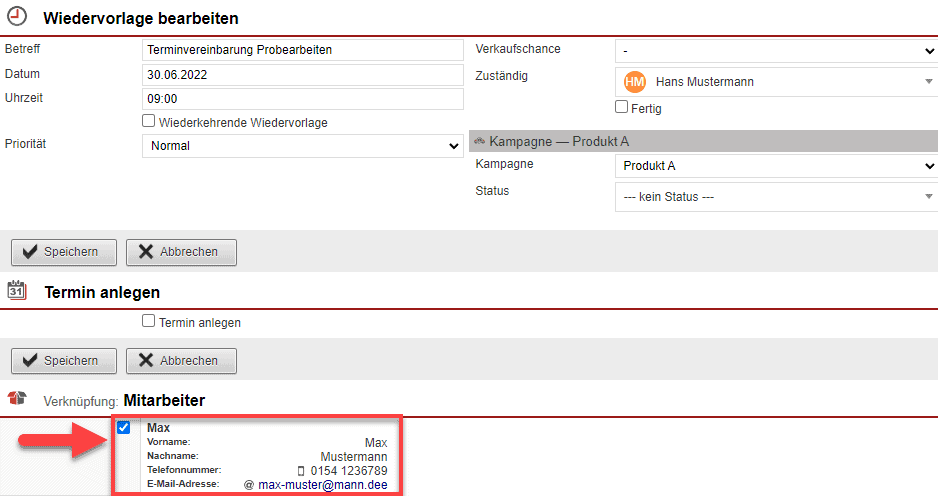
Task: Open the Status dropdown
Action: [x=775, y=197]
